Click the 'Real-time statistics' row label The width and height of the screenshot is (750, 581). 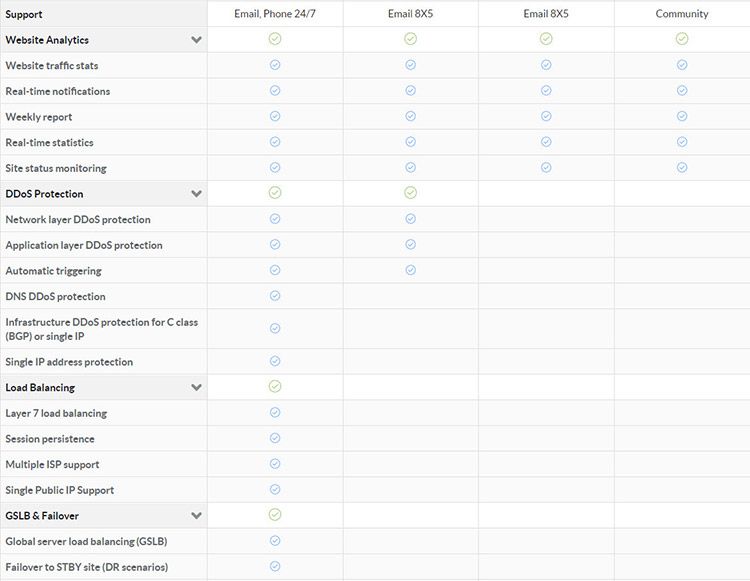coord(49,143)
